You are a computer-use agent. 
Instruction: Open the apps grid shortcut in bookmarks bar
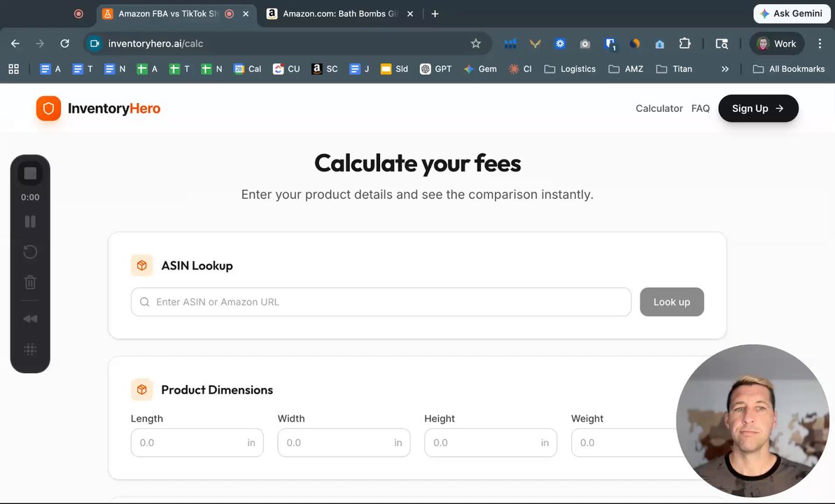14,69
